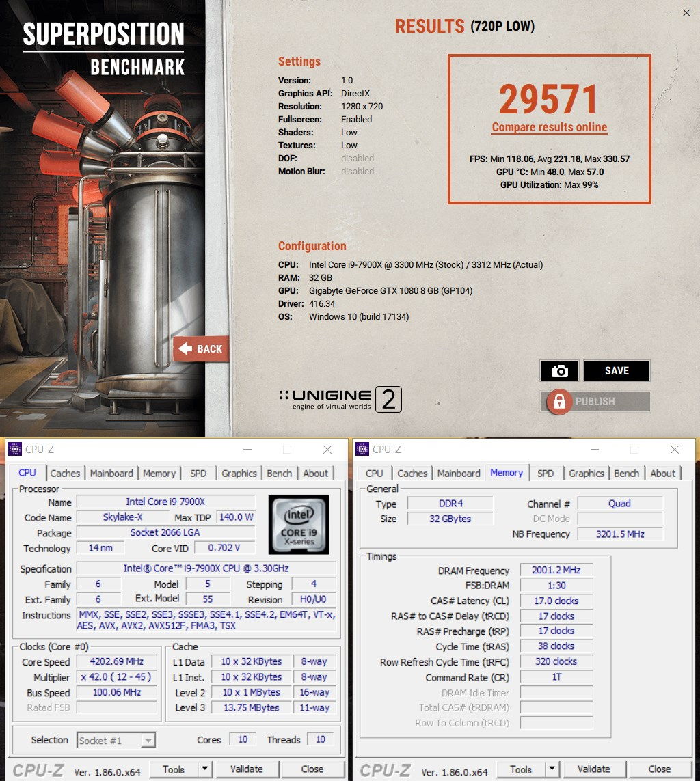The image size is (700, 781).
Task: Open the Socket #1 selection dropdown
Action: click(x=116, y=741)
